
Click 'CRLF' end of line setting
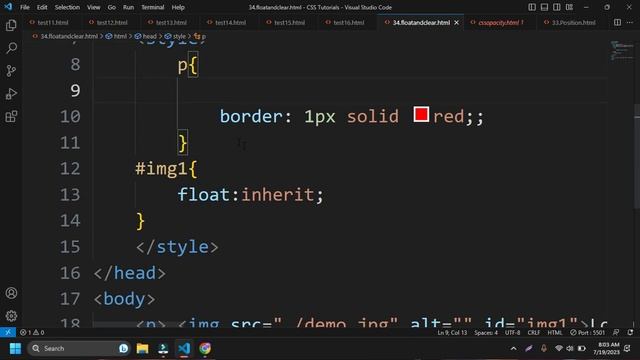tap(533, 333)
